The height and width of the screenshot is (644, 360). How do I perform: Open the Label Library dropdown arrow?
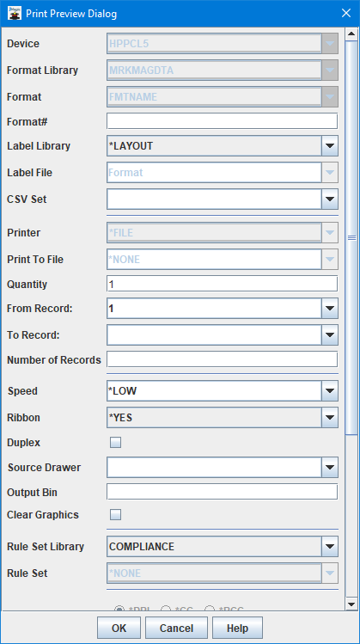[330, 146]
